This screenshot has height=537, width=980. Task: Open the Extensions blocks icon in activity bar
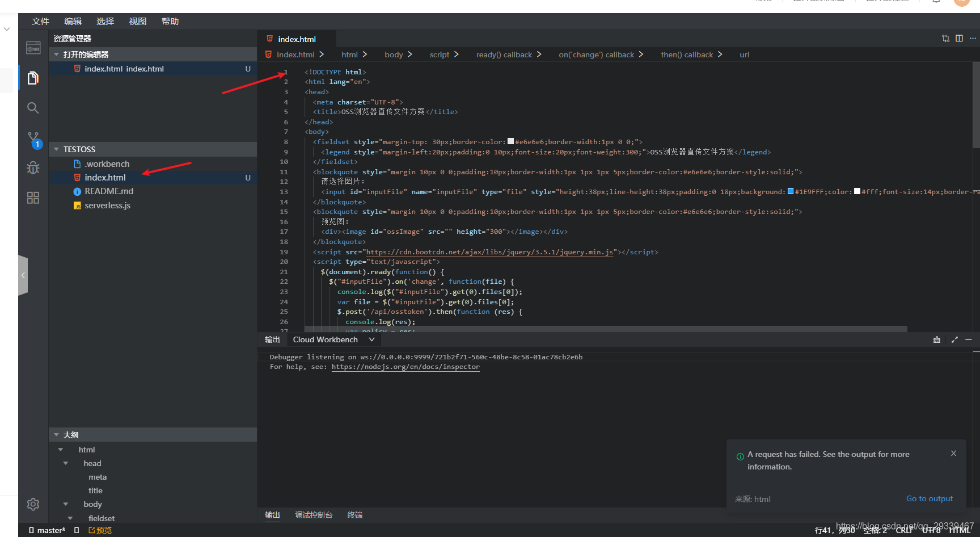pyautogui.click(x=33, y=198)
